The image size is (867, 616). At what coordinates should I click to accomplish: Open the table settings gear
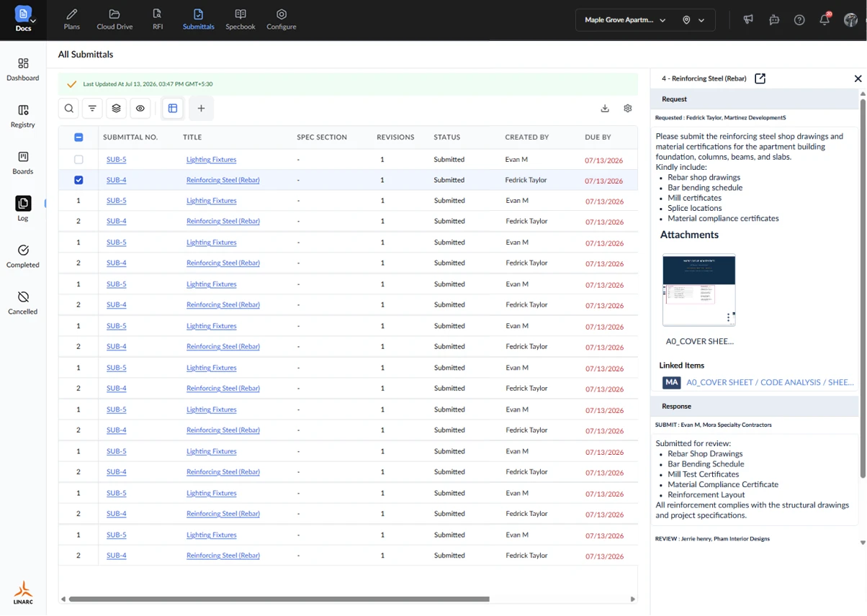tap(628, 109)
